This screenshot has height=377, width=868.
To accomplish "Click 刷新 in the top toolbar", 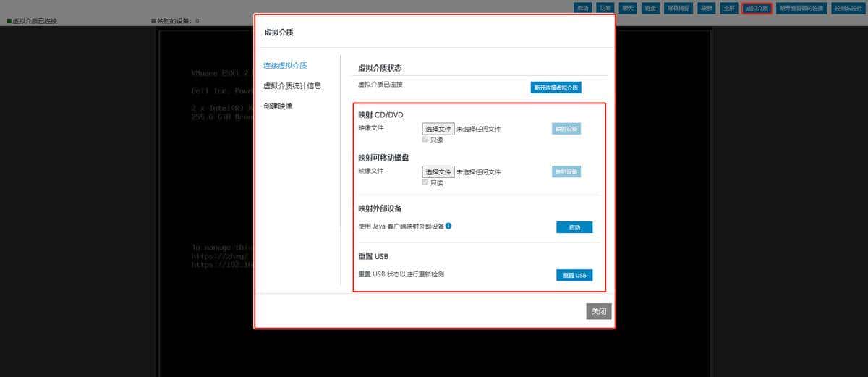I will tap(707, 9).
